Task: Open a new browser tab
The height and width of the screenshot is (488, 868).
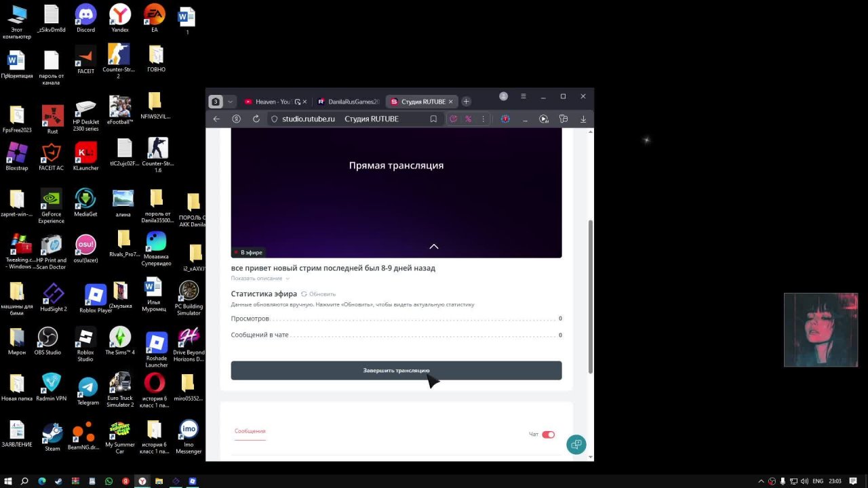Action: [466, 102]
